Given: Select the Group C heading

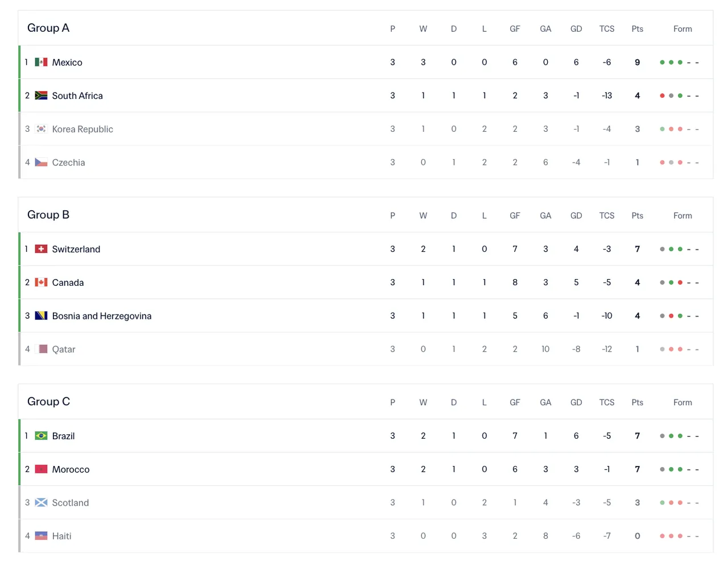Looking at the screenshot, I should click(x=48, y=402).
